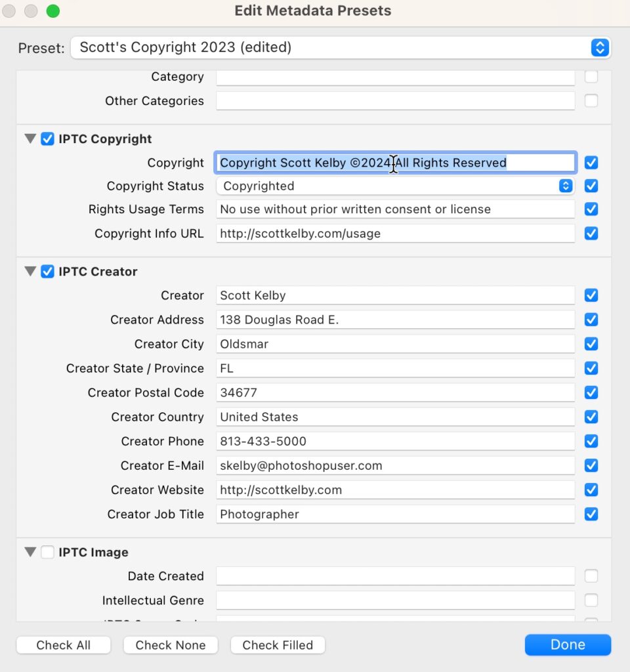Uncheck the Creator State / Province checkbox

pos(591,368)
